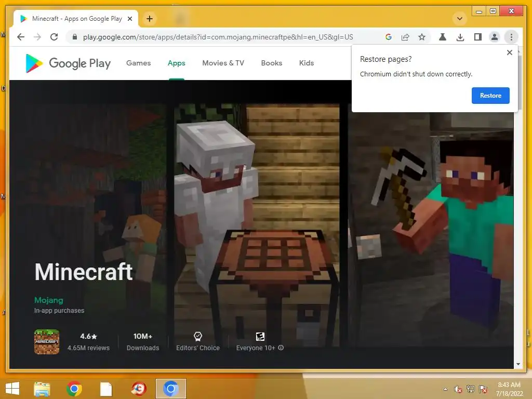
Task: Open the profile avatar menu
Action: (495, 37)
